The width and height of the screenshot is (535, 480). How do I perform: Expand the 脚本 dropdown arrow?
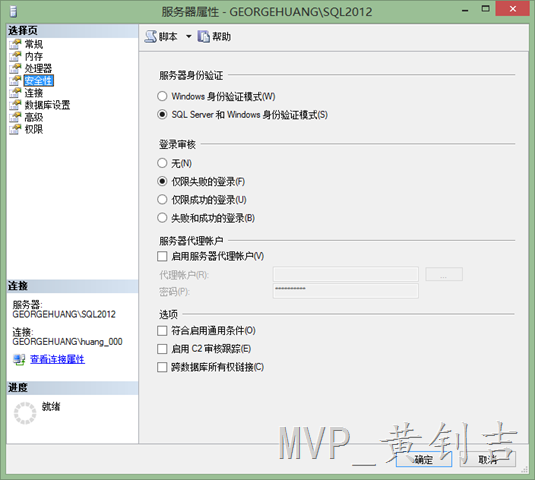189,37
